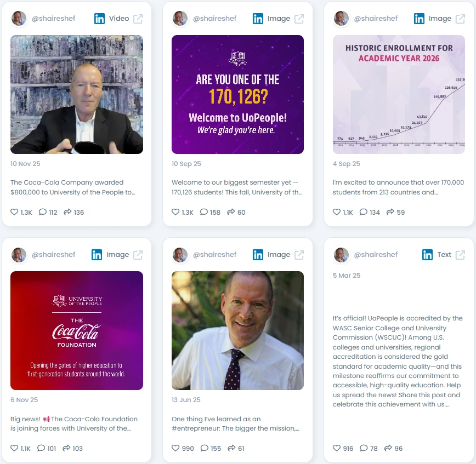476x464 pixels.
Task: Click LinkedIn logo on 6 Nov post
Action: click(97, 255)
